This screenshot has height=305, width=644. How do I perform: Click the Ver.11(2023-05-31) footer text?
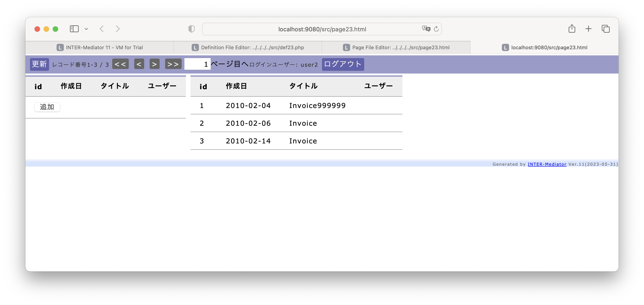[x=593, y=164]
